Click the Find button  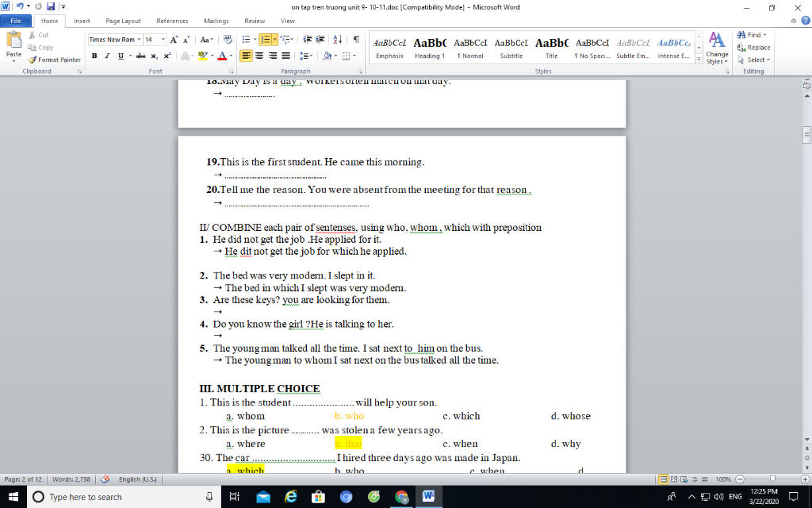click(x=752, y=35)
